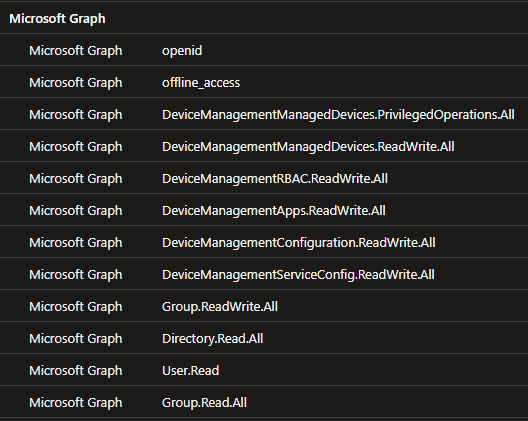Click the bold Microsoft Graph group header
The height and width of the screenshot is (421, 528).
[57, 19]
